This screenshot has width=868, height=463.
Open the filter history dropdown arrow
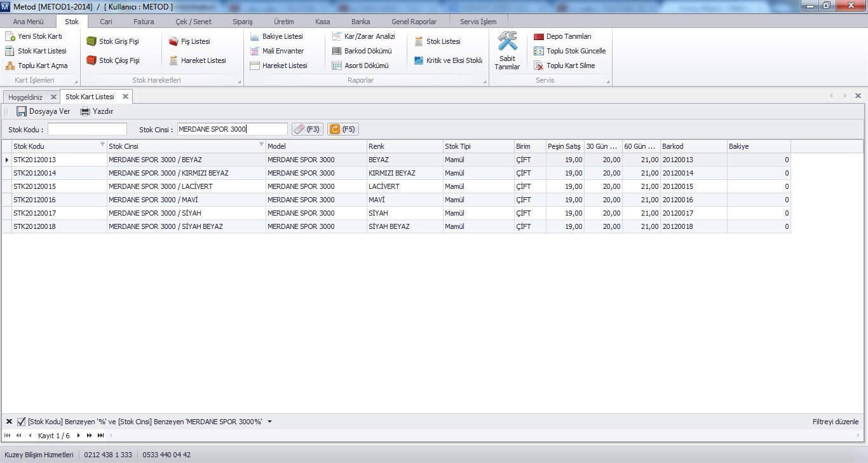tap(269, 422)
